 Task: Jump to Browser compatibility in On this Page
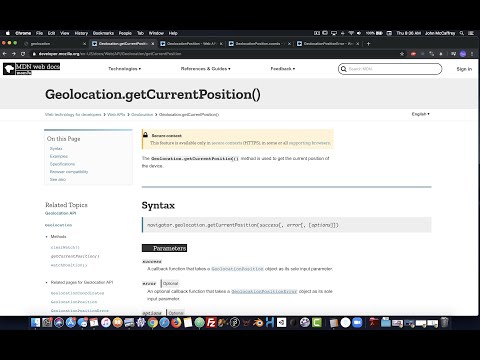tap(69, 172)
